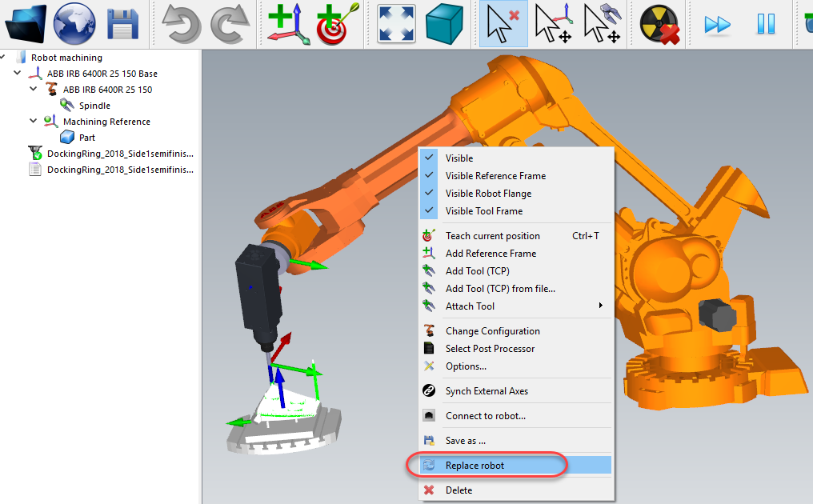Image resolution: width=813 pixels, height=504 pixels.
Task: Click the Undo arrow in toolbar
Action: coord(181,23)
